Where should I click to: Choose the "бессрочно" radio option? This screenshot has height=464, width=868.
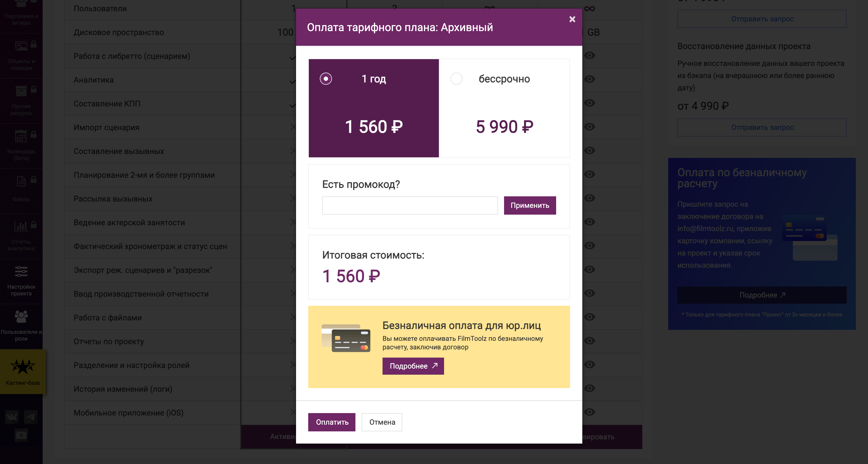click(456, 79)
